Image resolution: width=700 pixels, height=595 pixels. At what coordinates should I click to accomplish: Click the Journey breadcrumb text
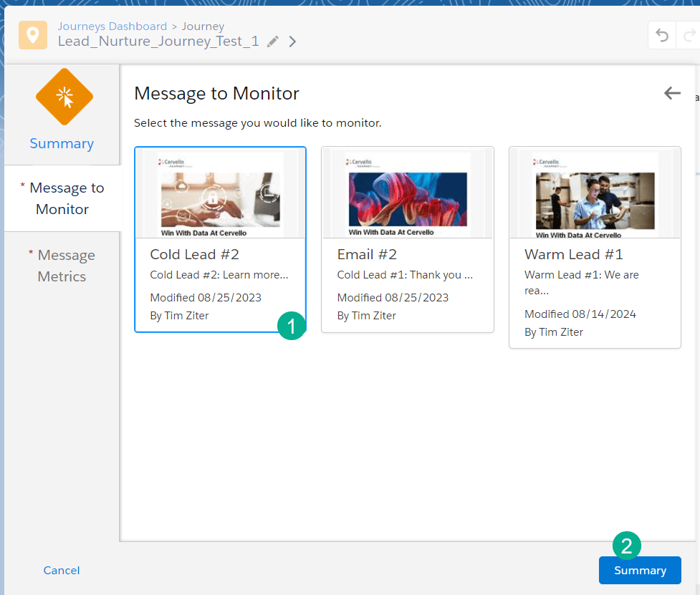[x=203, y=26]
